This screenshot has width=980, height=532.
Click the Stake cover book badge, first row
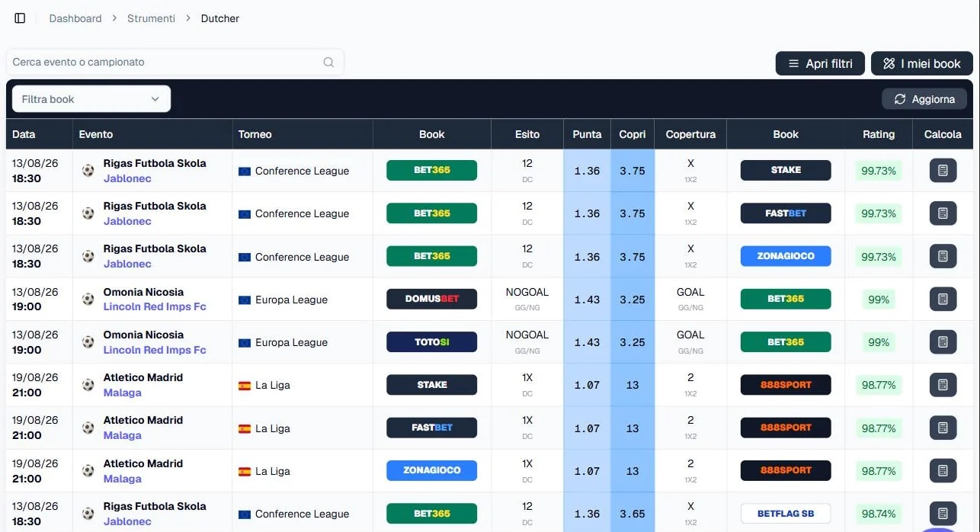coord(786,170)
